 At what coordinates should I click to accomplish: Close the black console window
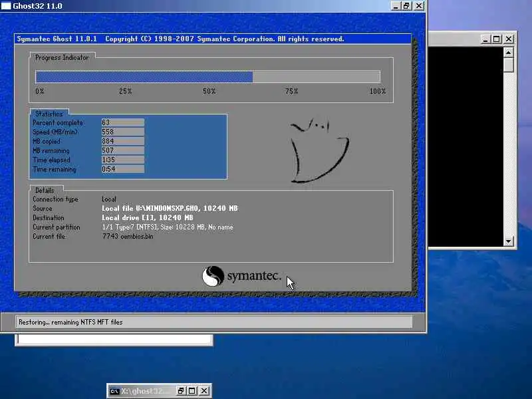point(509,39)
